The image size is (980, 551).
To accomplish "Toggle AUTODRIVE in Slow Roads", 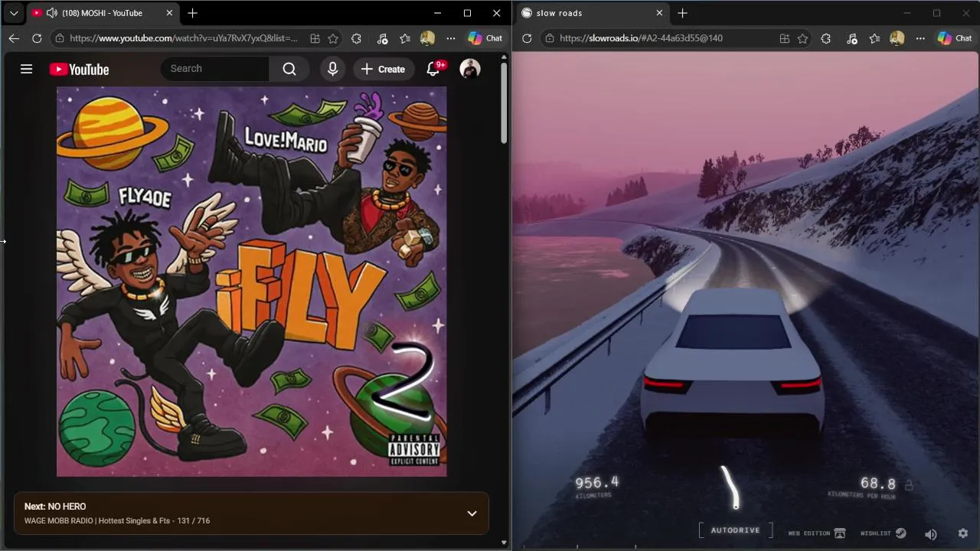I will [735, 530].
